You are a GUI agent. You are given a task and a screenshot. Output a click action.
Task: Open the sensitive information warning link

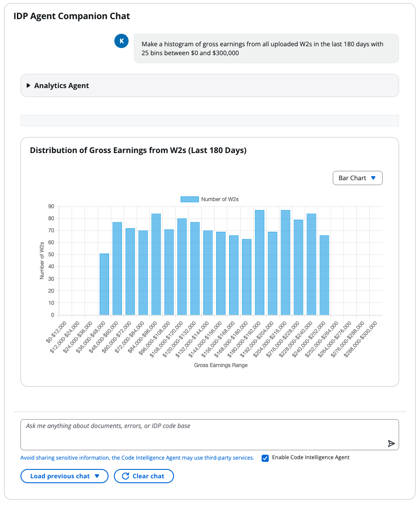[x=137, y=457]
